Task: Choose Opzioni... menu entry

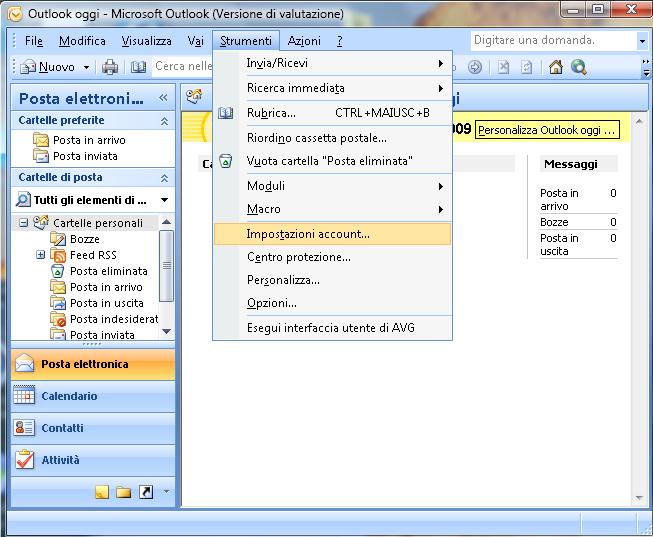Action: [x=332, y=303]
